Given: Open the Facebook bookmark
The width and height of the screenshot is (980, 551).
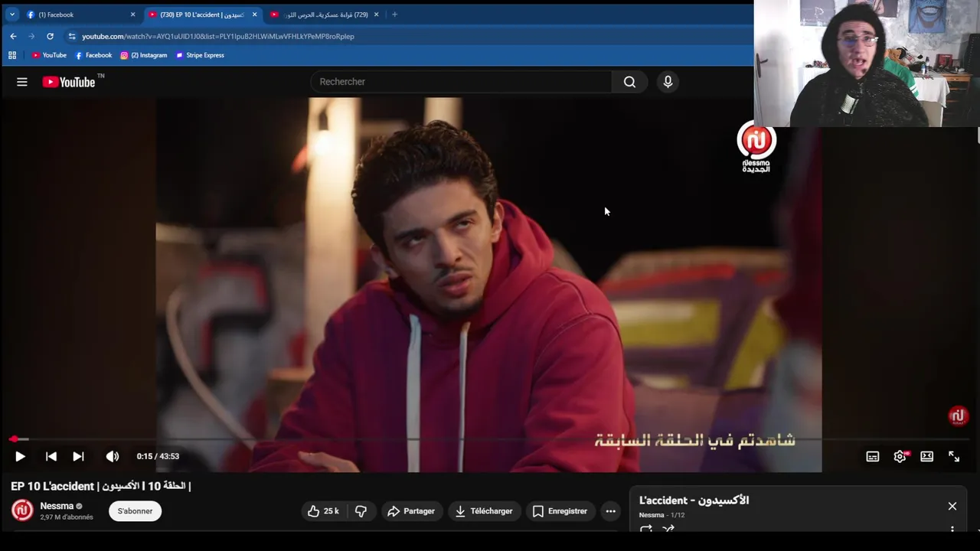Looking at the screenshot, I should [93, 55].
